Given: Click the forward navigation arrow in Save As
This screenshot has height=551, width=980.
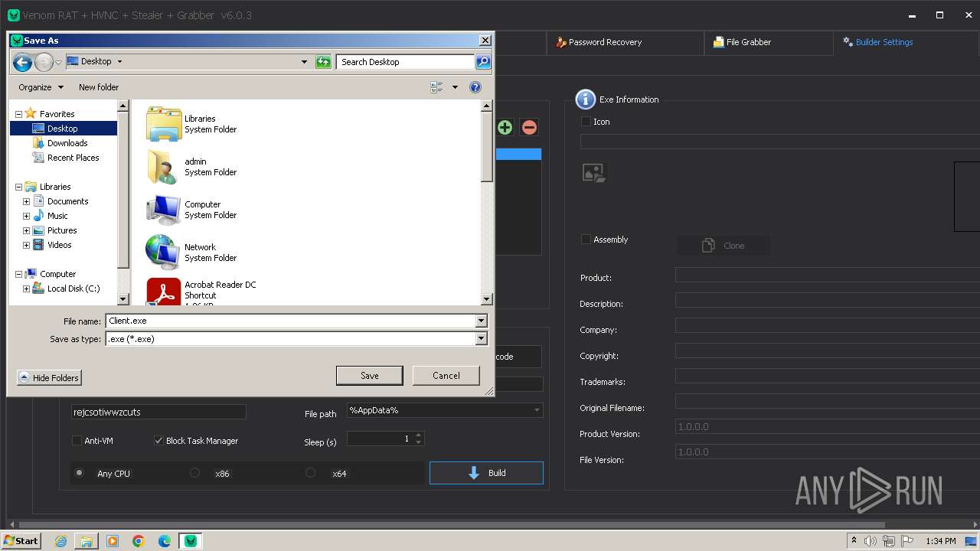Looking at the screenshot, I should point(44,62).
